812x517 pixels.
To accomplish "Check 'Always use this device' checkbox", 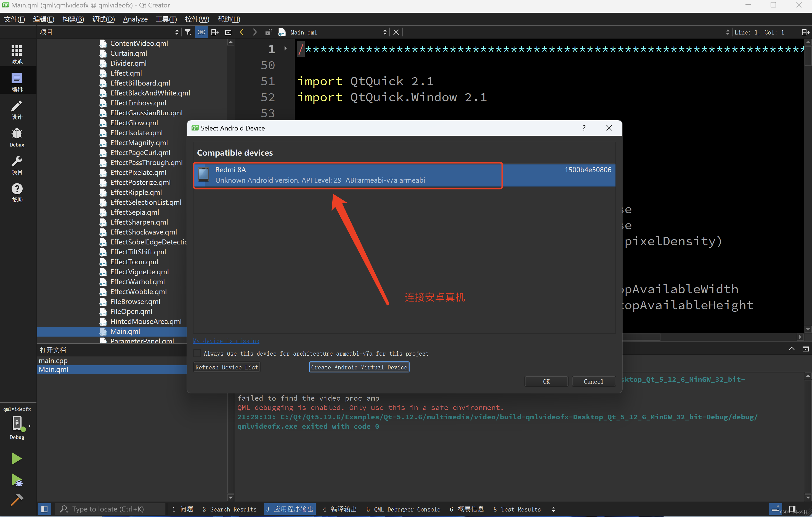I will point(197,353).
